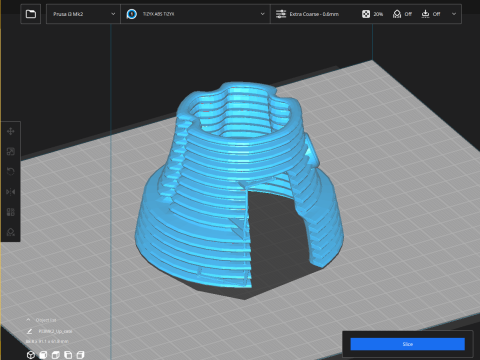This screenshot has width=480, height=360.
Task: Select the Mirror tool
Action: [x=11, y=192]
